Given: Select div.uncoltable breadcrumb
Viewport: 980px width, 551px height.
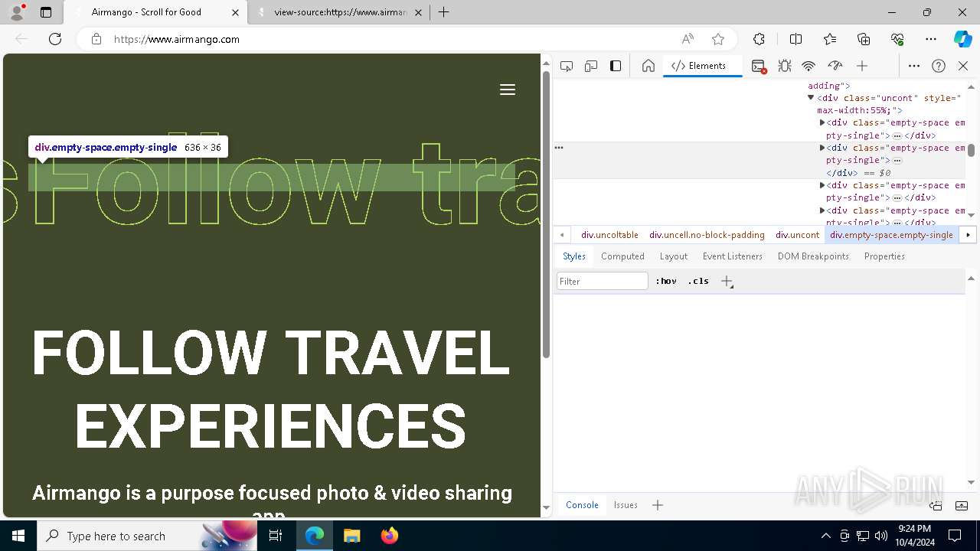Looking at the screenshot, I should point(609,235).
